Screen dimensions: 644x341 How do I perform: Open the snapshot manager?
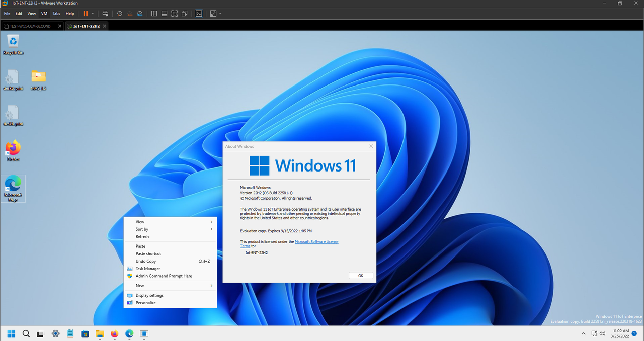click(x=140, y=14)
